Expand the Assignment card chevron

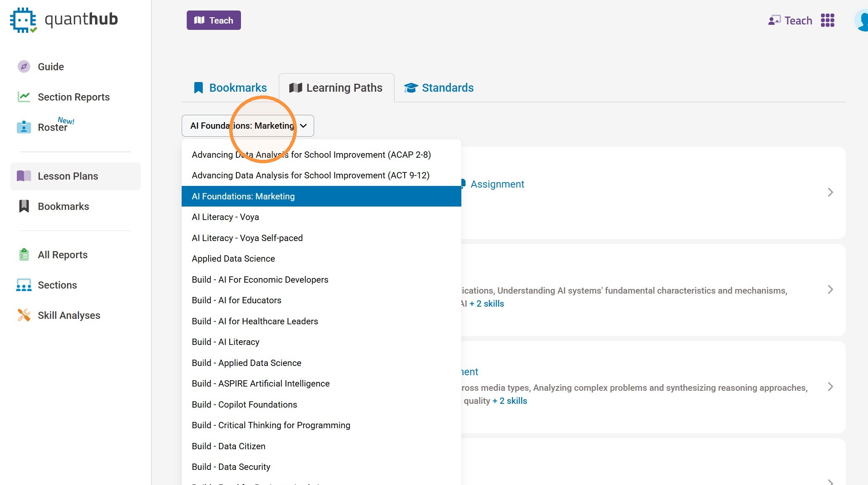830,192
